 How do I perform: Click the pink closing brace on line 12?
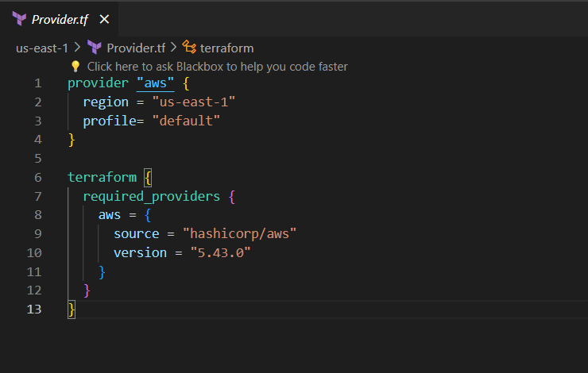click(87, 290)
